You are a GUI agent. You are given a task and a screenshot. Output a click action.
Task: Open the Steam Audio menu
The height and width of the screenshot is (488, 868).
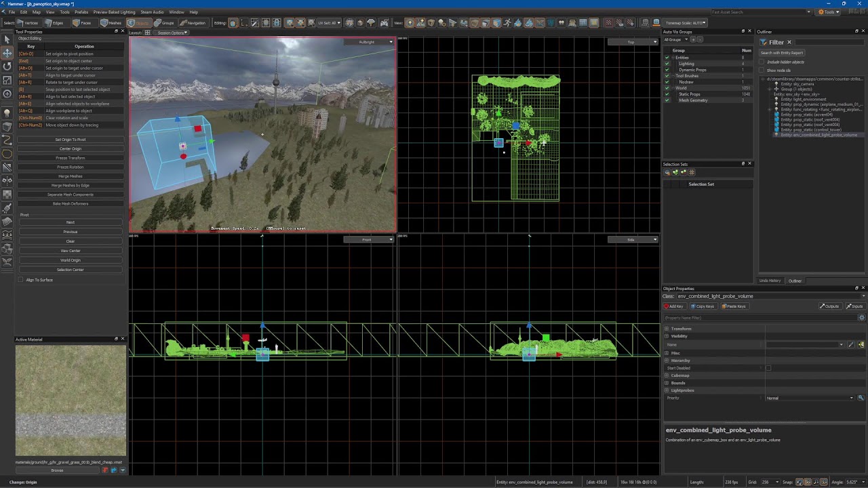[152, 12]
